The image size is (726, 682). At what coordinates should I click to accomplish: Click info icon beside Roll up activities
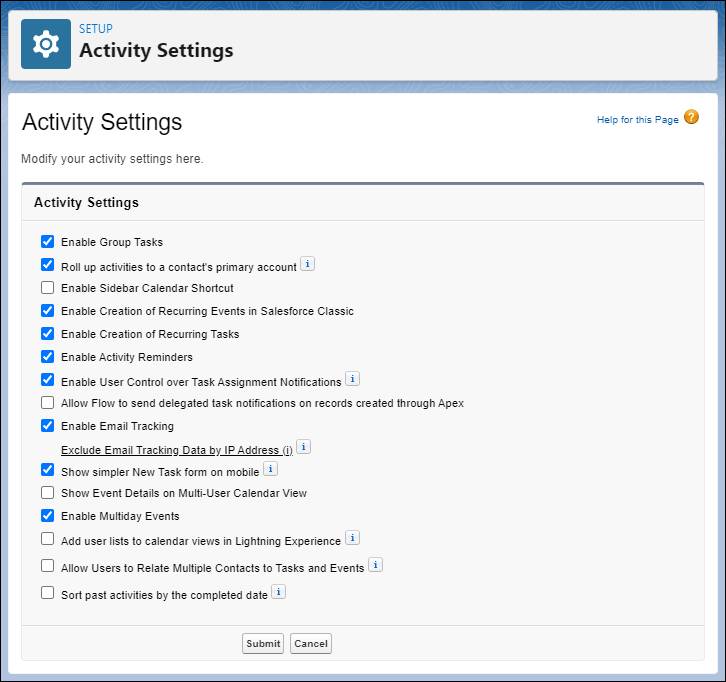pyautogui.click(x=307, y=263)
